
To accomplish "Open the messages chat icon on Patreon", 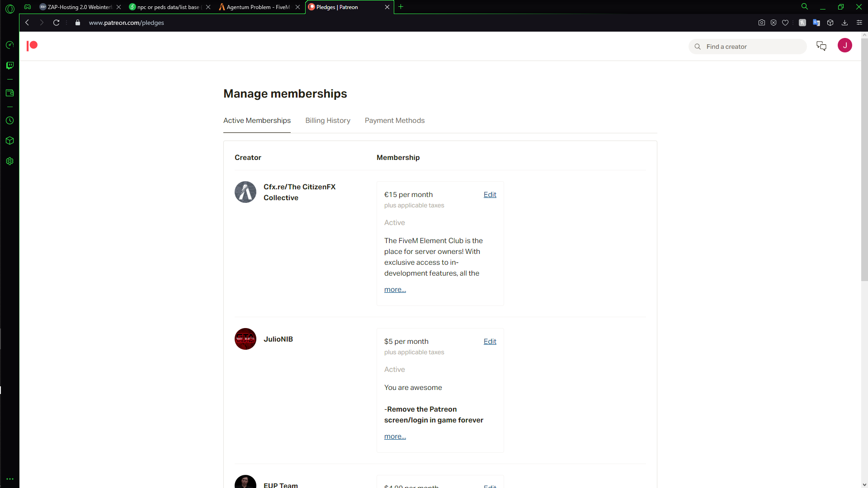I will (821, 46).
